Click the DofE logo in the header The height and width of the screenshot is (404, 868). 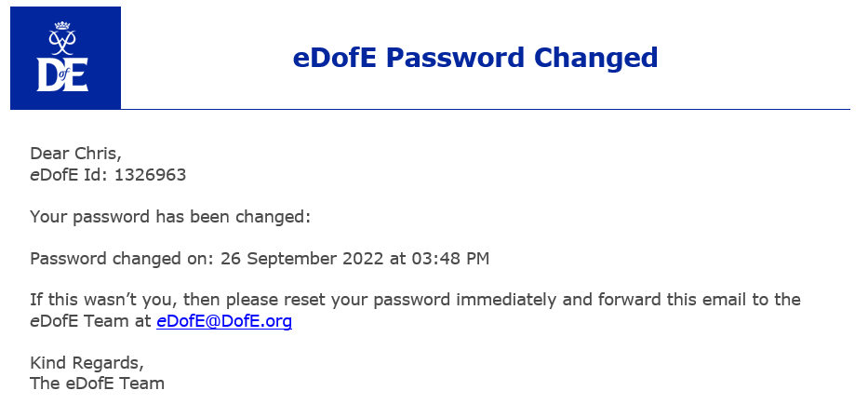coord(65,58)
